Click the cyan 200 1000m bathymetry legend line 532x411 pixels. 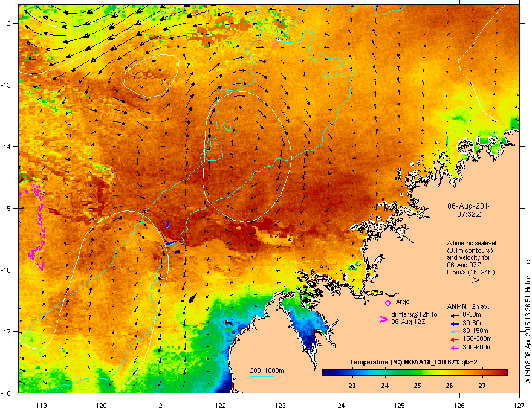pos(262,376)
